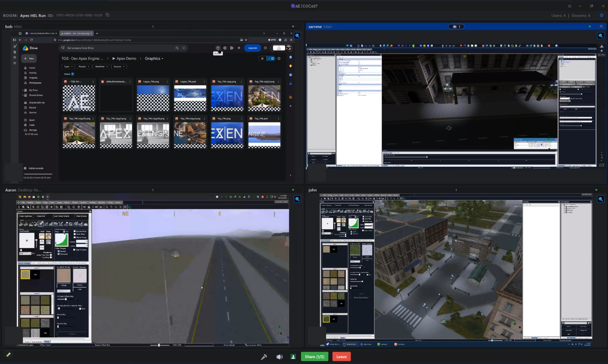Toggle the speaker audio output
This screenshot has width=608, height=364.
(x=279, y=357)
